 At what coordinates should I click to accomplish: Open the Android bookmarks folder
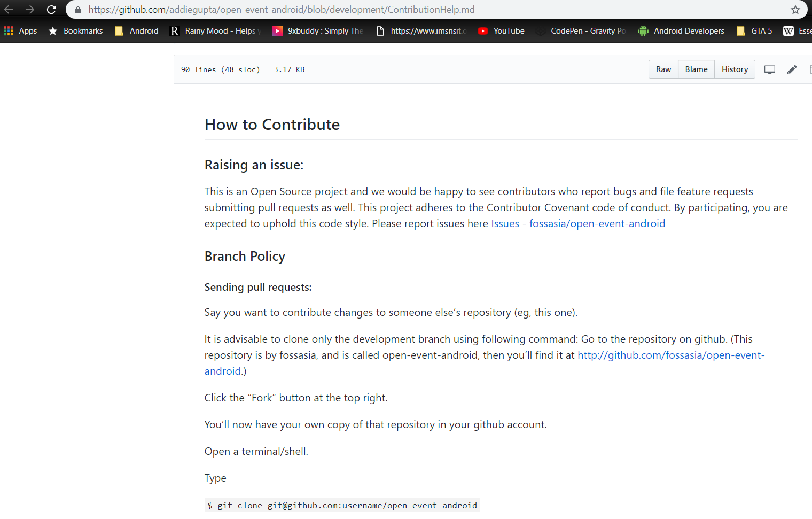pyautogui.click(x=137, y=31)
